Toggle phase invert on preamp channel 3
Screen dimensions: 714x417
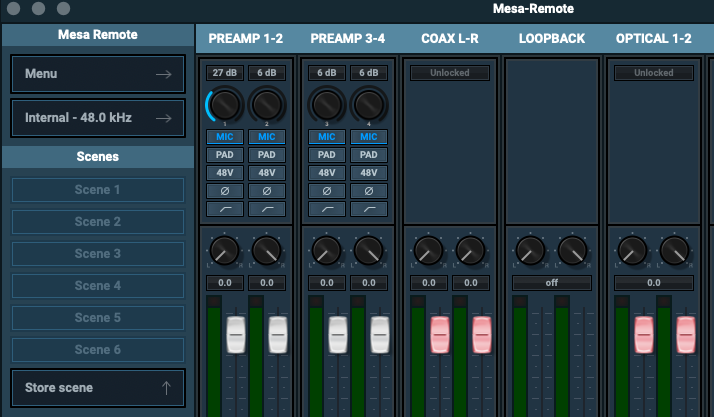point(326,191)
